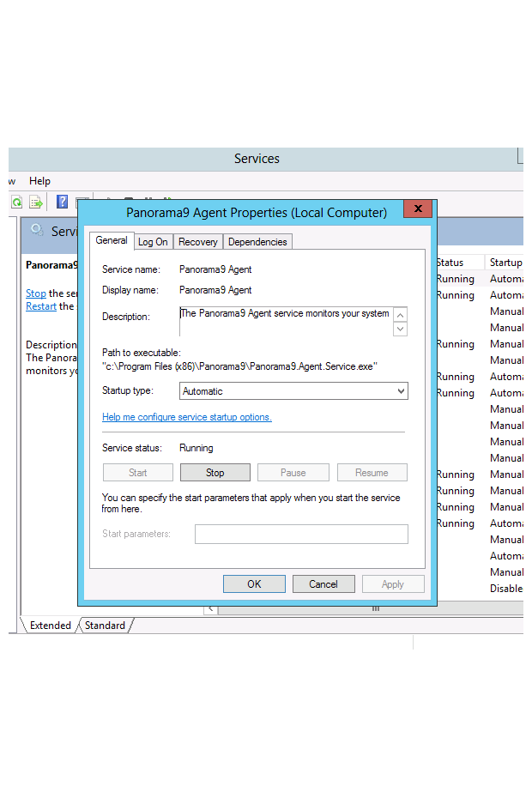Close the Panorama9 Agent Properties dialog
532x798 pixels.
point(418,209)
